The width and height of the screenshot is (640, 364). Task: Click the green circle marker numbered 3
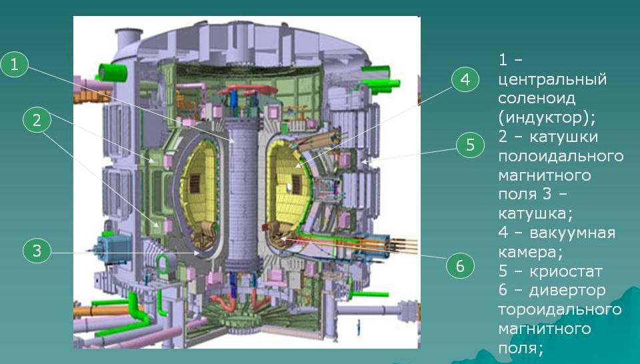[x=38, y=251]
